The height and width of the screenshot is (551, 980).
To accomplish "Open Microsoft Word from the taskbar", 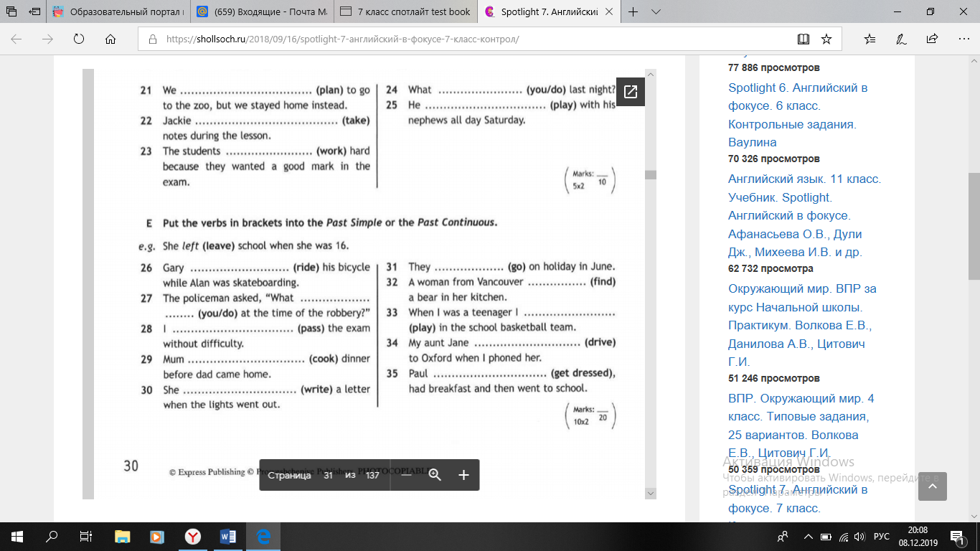I will [228, 536].
